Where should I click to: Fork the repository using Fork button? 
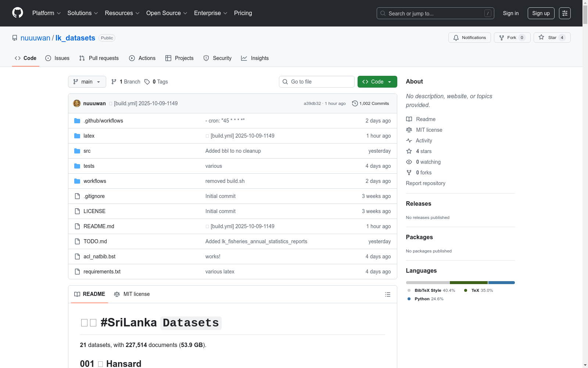pos(512,38)
